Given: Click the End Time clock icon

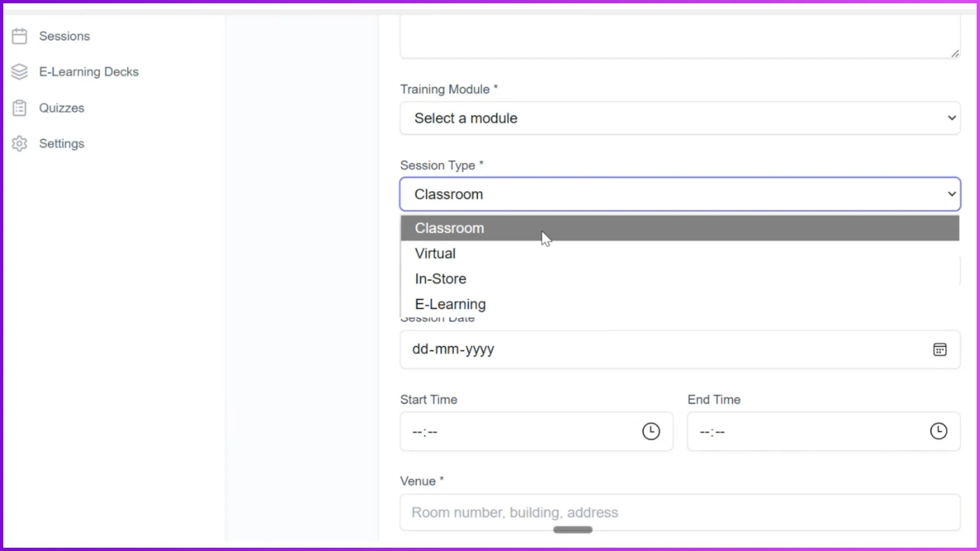Looking at the screenshot, I should [939, 431].
